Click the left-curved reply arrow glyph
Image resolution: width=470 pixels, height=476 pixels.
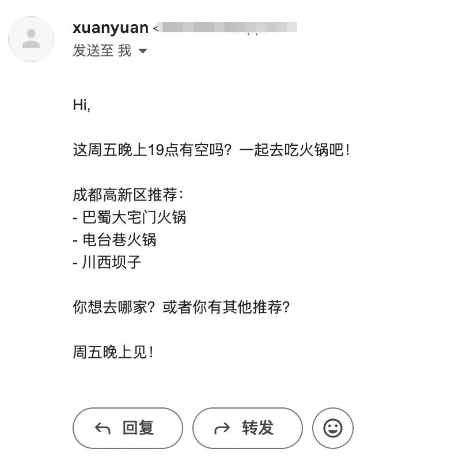[x=101, y=428]
